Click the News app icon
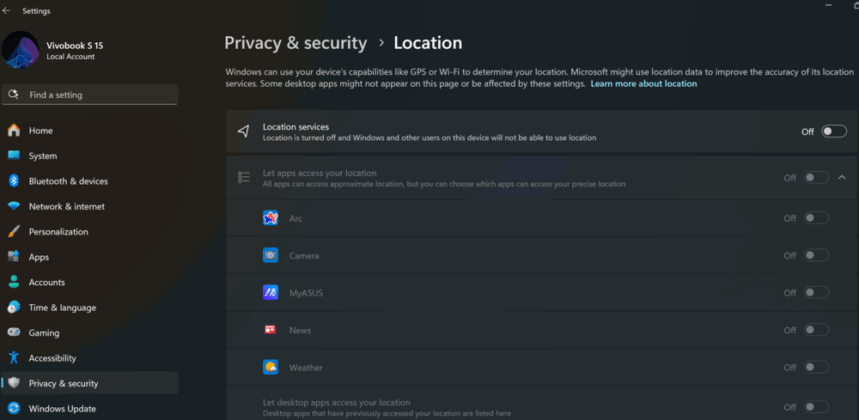This screenshot has width=859, height=420. pos(270,330)
